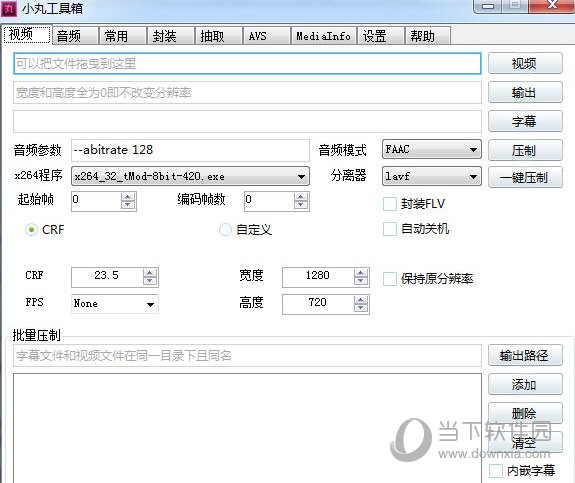The image size is (575, 483).
Task: Click the 高度 field showing 720
Action: coord(318,304)
